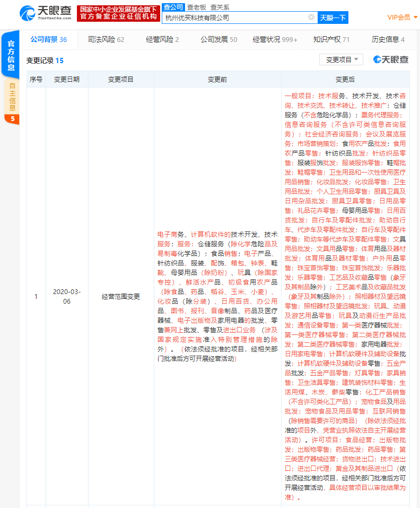Click the orange badge number 5 in the sidebar

(x=12, y=119)
